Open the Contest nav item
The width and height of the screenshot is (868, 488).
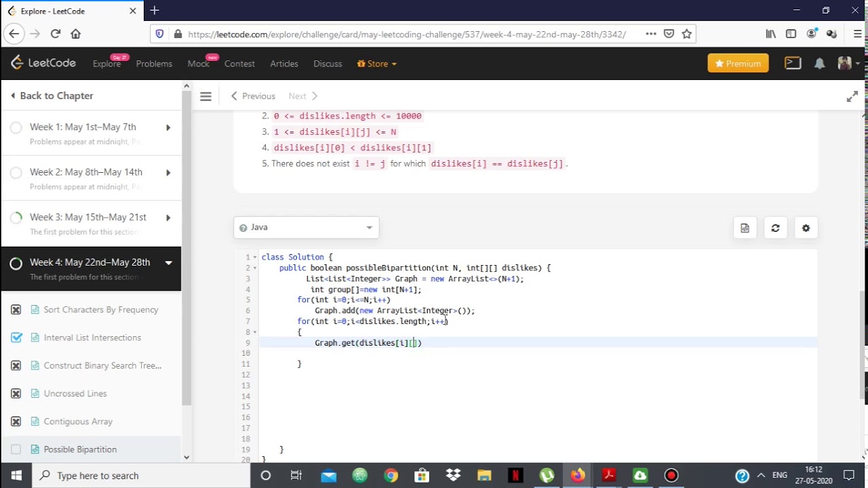tap(239, 64)
